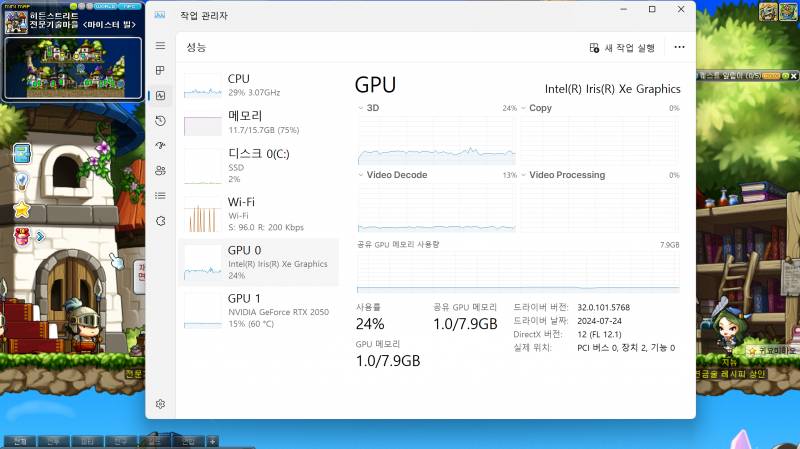The image size is (800, 449).
Task: Select the GPU 0 Intel Iris Xe entry
Action: [x=259, y=262]
